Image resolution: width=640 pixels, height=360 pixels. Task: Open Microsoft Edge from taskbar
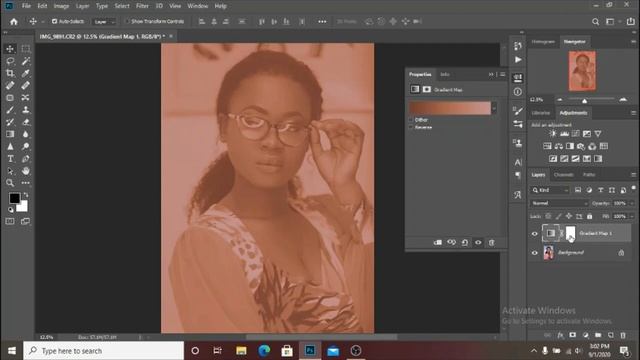pos(264,351)
